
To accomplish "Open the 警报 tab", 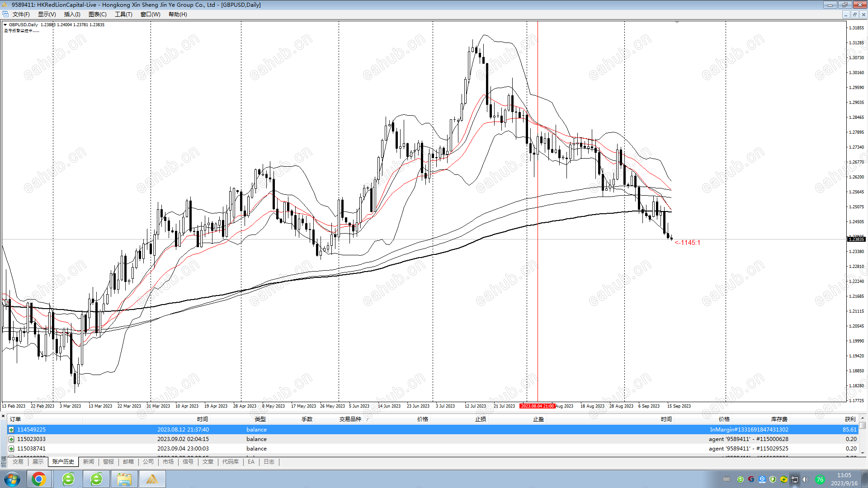I will tap(108, 462).
